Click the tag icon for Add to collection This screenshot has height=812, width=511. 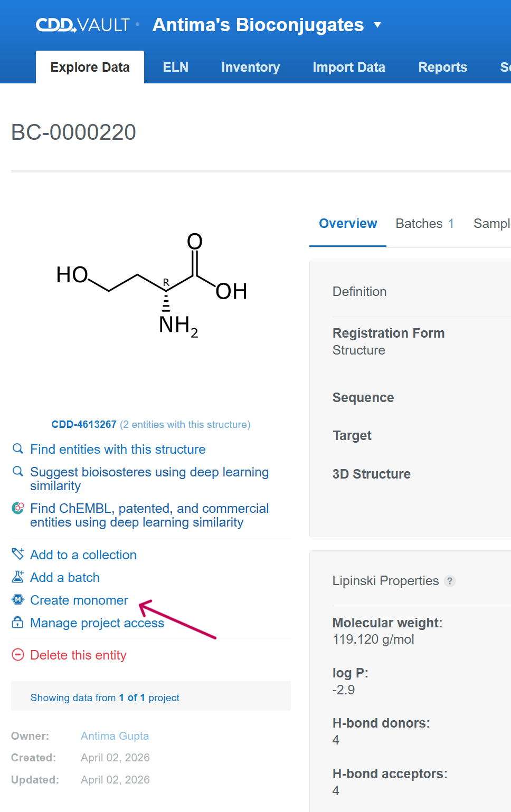pyautogui.click(x=18, y=554)
